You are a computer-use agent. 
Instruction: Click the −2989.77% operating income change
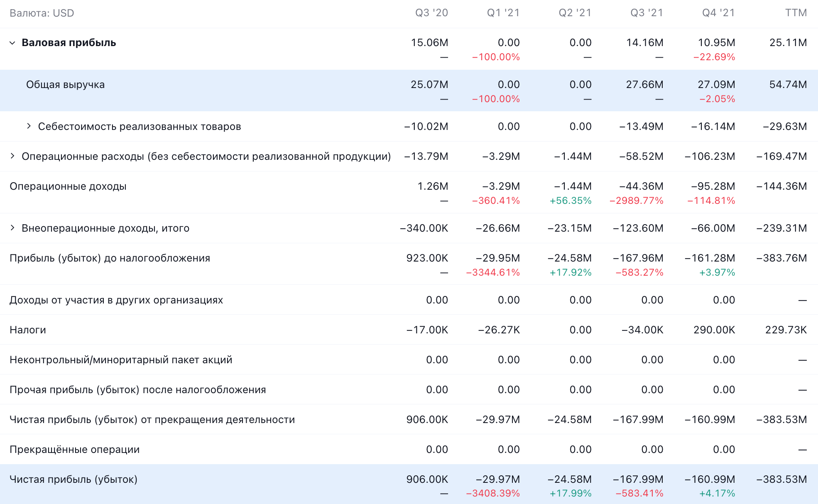tap(636, 201)
